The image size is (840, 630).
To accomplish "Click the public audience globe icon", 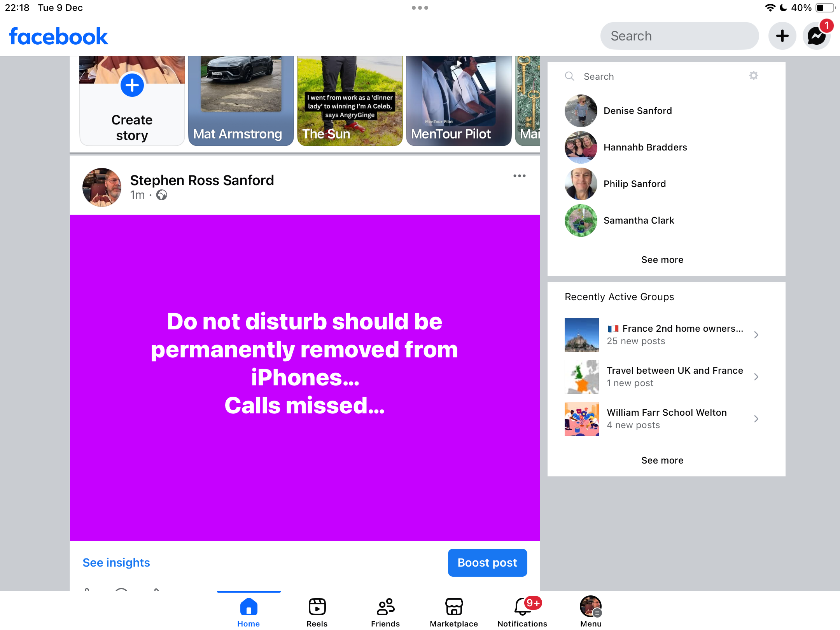I will tap(162, 195).
